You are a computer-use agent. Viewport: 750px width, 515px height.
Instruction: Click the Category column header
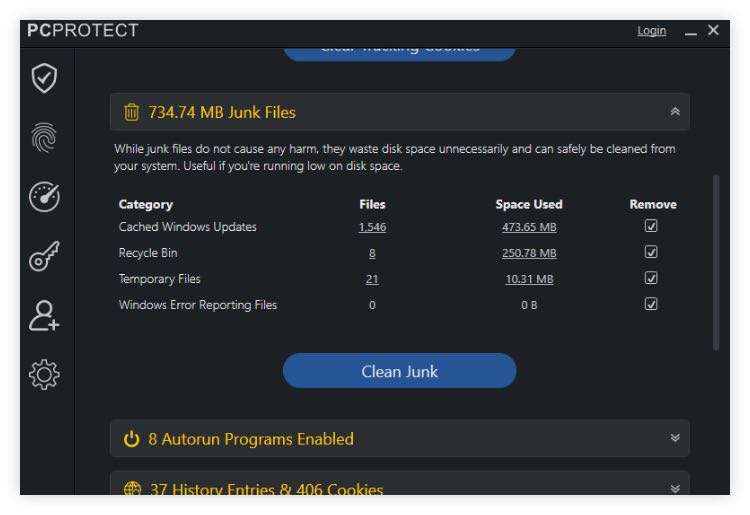coord(145,205)
